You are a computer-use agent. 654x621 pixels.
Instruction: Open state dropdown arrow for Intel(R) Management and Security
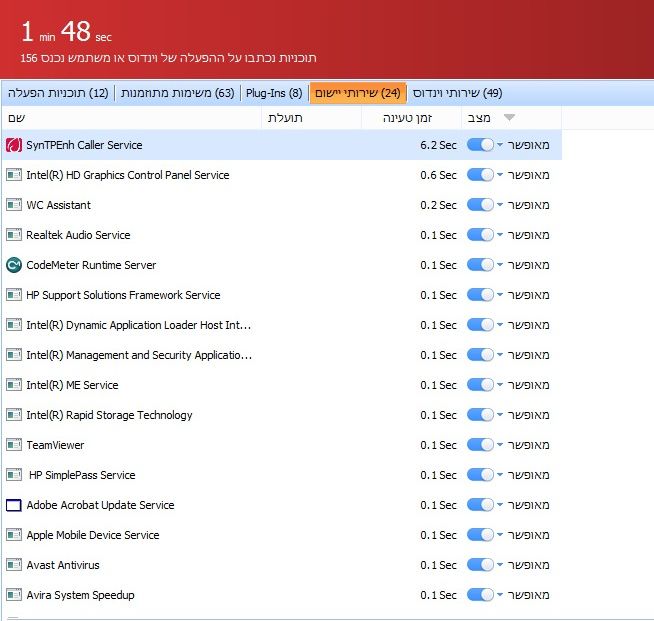click(x=500, y=355)
